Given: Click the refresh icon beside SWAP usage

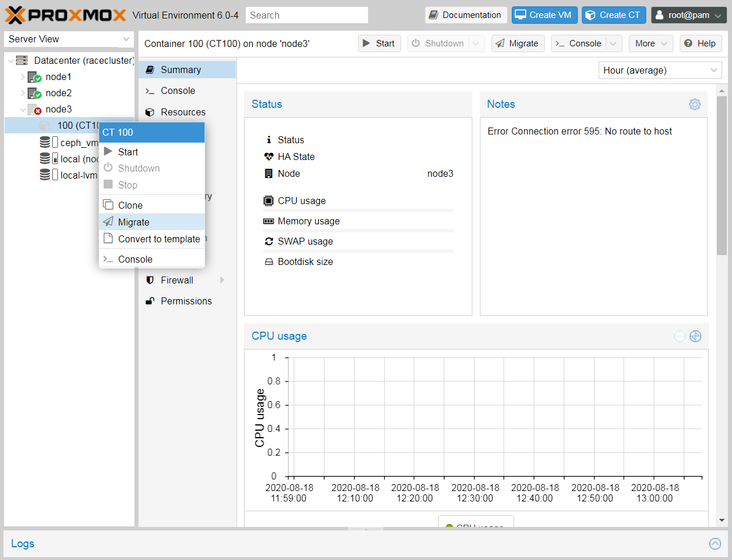Looking at the screenshot, I should [269, 241].
